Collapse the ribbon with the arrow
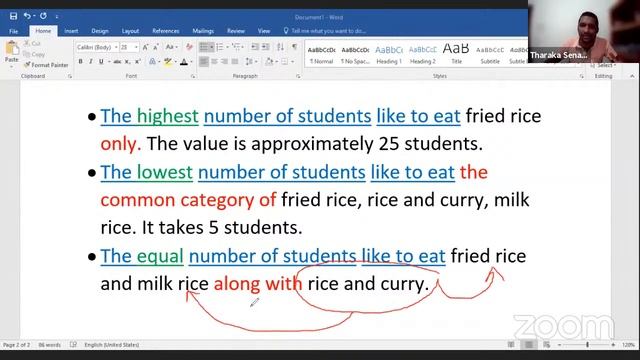 [632, 76]
